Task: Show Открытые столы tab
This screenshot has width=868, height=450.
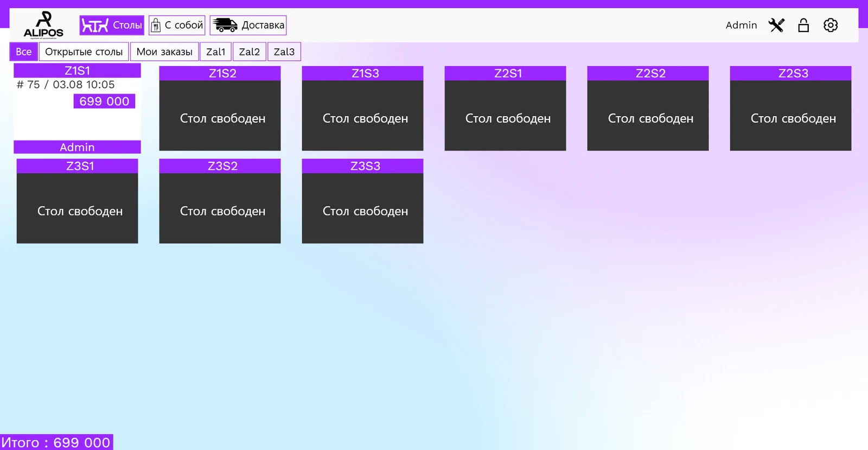Action: tap(84, 52)
